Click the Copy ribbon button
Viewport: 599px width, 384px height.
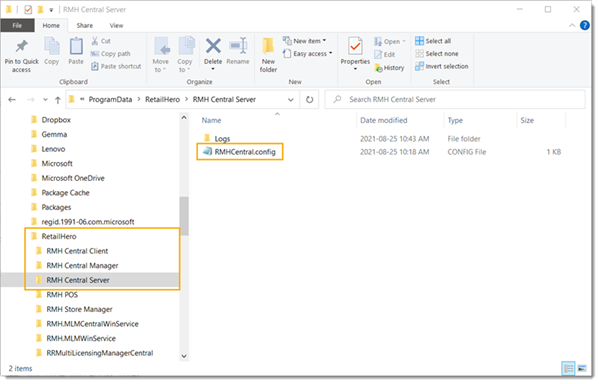click(52, 51)
